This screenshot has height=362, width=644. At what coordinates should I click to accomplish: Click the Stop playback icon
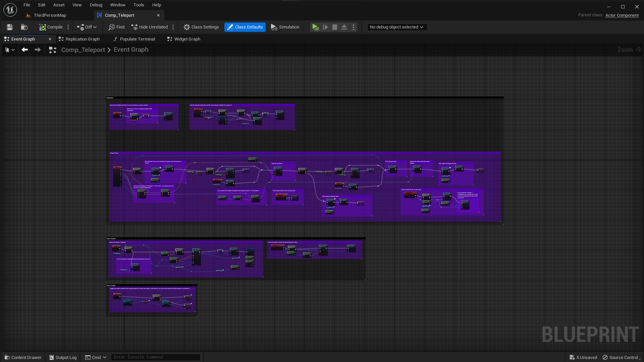[334, 27]
